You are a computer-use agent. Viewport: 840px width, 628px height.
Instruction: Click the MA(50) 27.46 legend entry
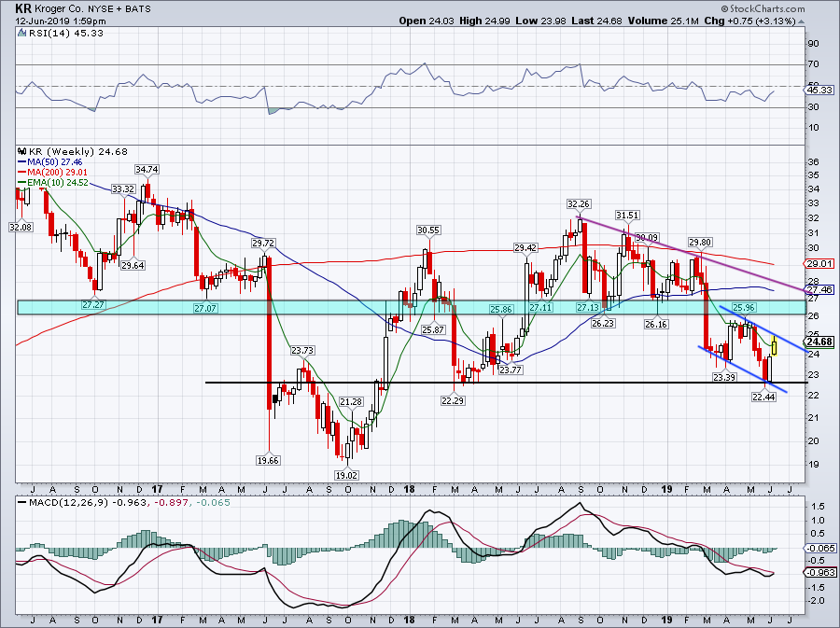click(x=55, y=161)
